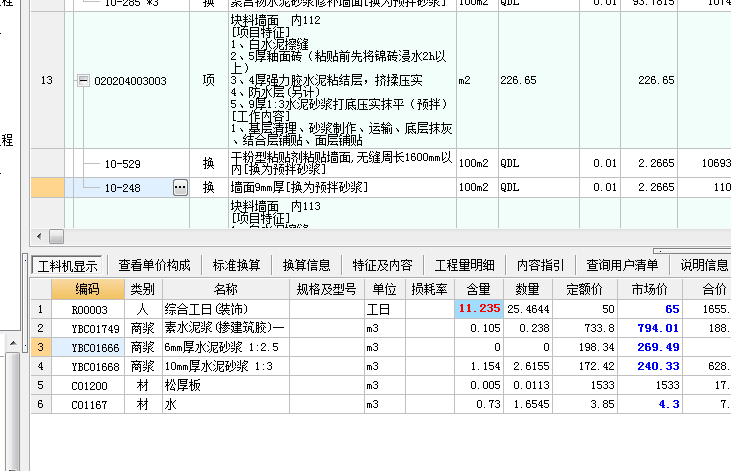Open the ellipsis button beside 10-248
Screen dimensions: 731x471
180,188
